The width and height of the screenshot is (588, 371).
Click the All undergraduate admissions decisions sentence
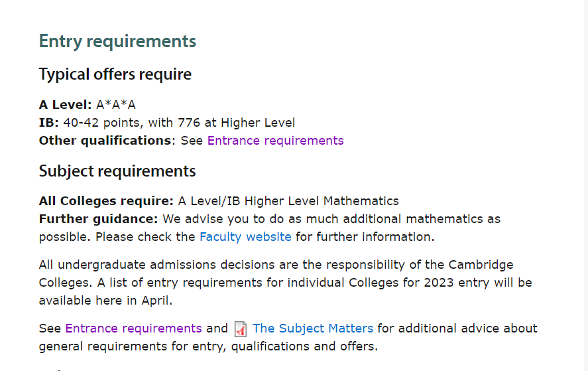(276, 265)
